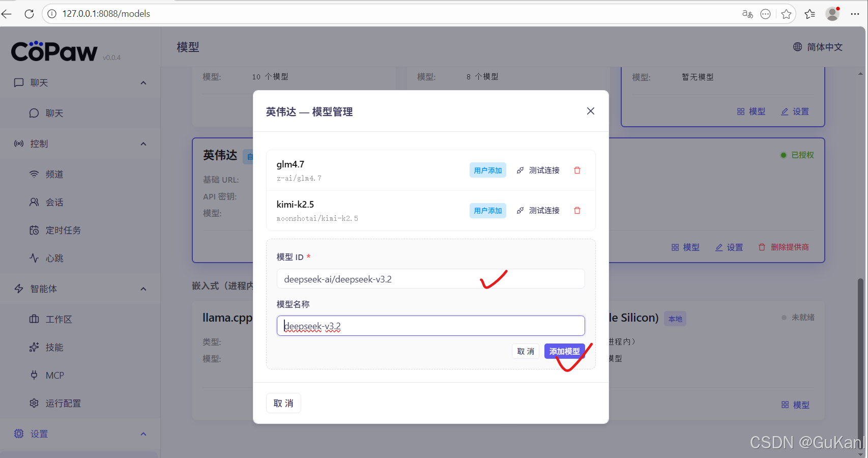Open the MCP section icon

pyautogui.click(x=34, y=375)
